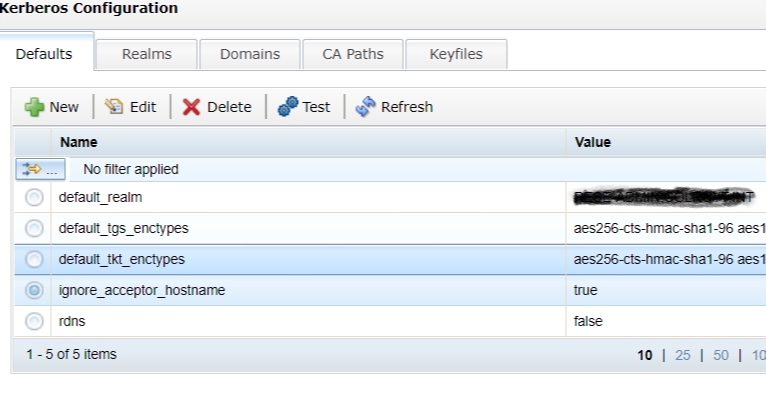Image resolution: width=766 pixels, height=399 pixels.
Task: Click the red X Delete icon
Action: click(192, 107)
